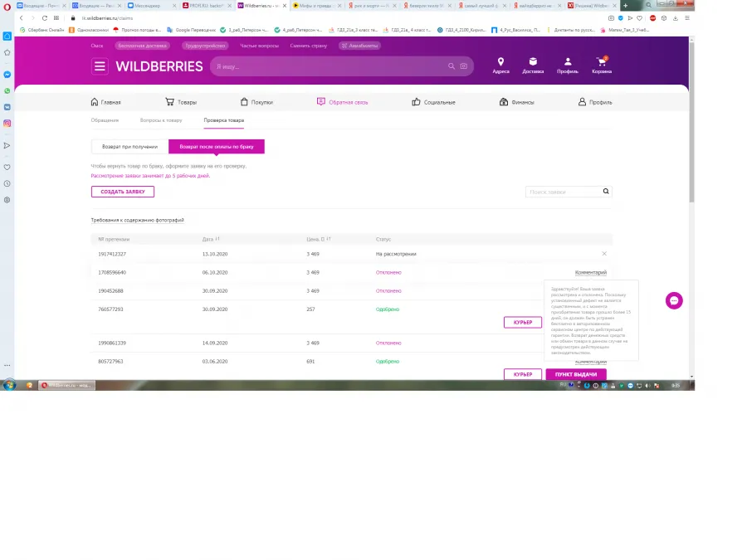Open the Профиль person icon in the header
The height and width of the screenshot is (560, 747).
(x=568, y=61)
